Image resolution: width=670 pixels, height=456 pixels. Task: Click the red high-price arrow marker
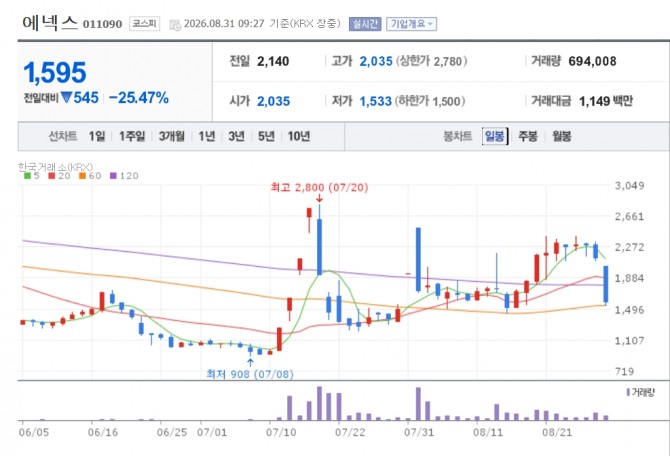319,198
